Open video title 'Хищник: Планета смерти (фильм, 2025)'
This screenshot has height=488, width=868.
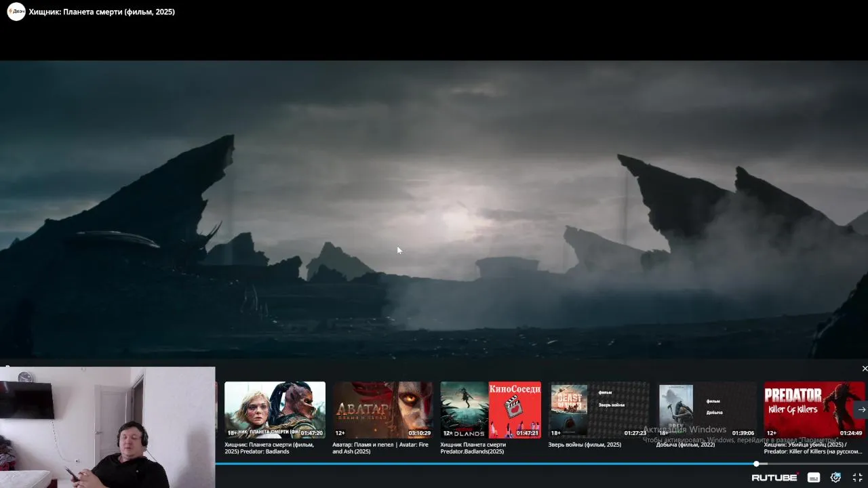[x=102, y=12]
